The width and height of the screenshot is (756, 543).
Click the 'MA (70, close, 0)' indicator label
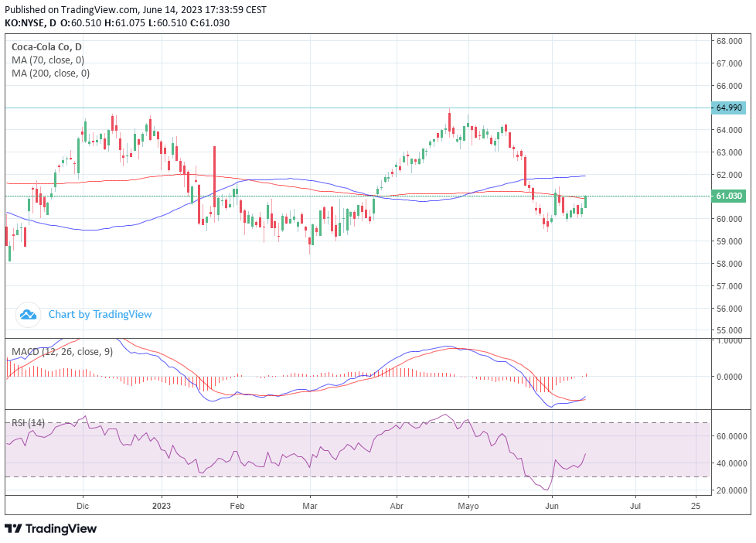coord(48,60)
